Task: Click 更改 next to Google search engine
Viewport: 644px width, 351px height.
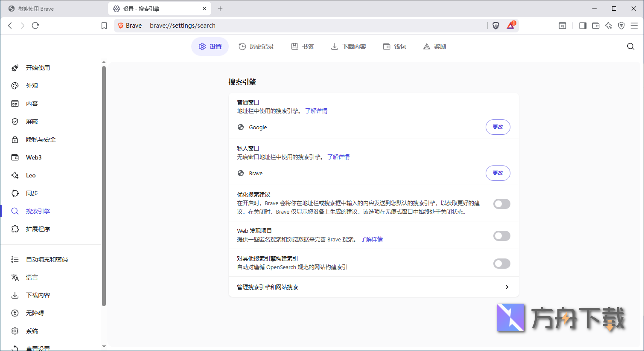Action: [498, 127]
